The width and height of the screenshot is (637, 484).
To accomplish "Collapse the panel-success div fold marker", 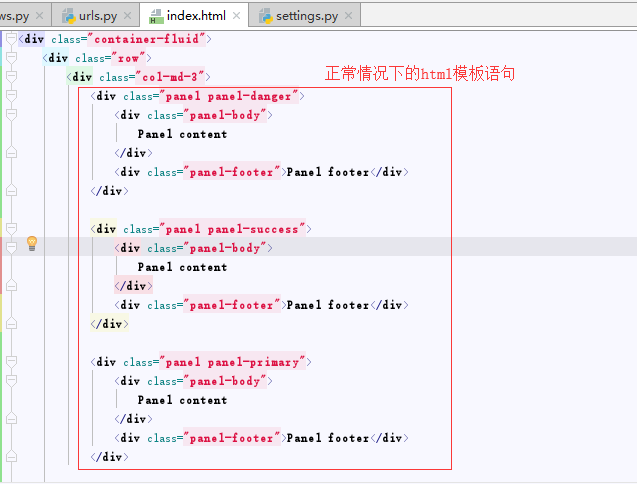I will coord(11,229).
